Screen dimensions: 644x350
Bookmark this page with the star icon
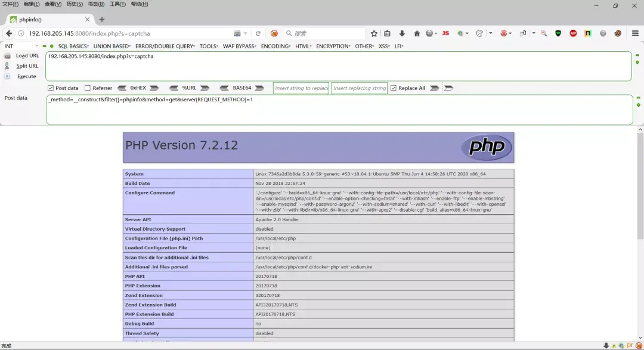[x=374, y=33]
